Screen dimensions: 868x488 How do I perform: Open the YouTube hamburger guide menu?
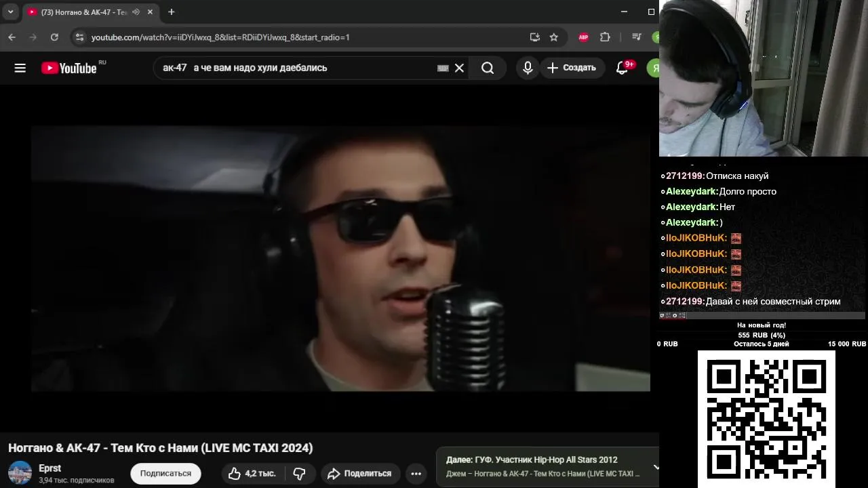(20, 68)
